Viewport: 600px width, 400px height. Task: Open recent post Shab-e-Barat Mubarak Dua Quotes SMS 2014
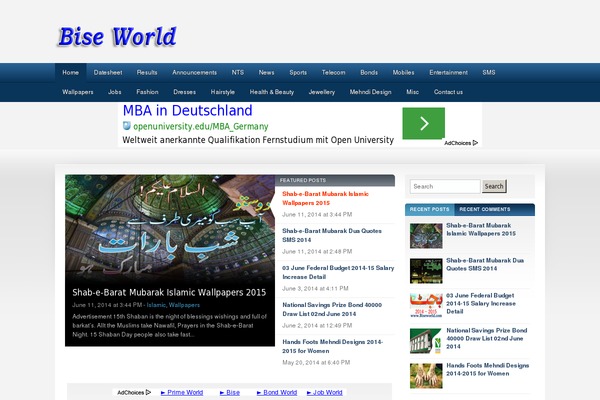485,264
